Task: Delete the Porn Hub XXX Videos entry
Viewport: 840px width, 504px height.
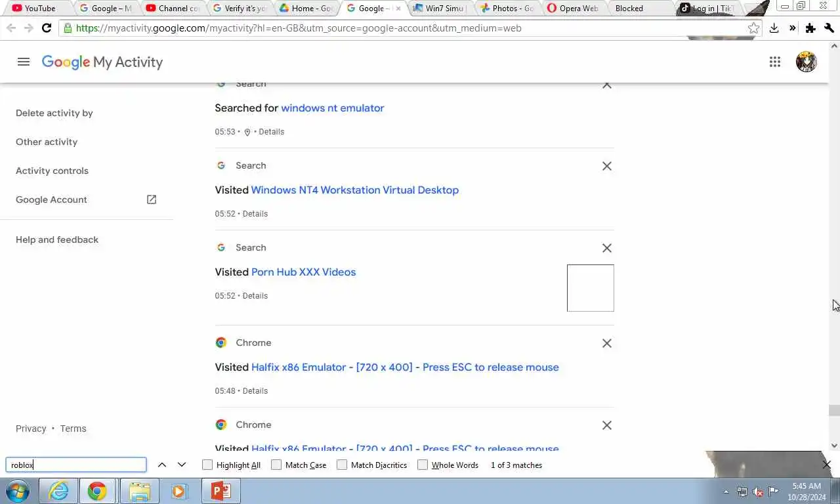Action: pos(607,248)
